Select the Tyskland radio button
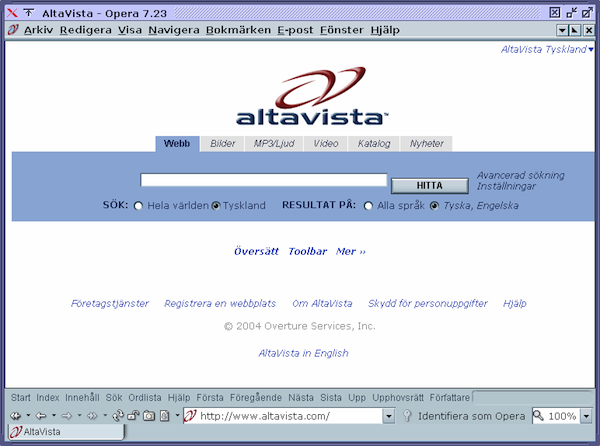 pos(216,206)
